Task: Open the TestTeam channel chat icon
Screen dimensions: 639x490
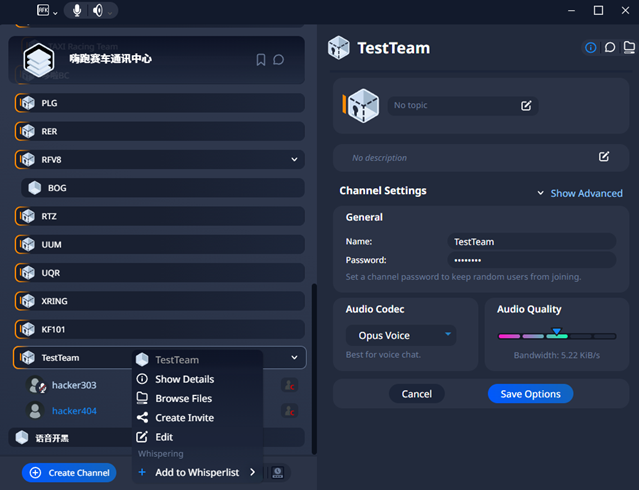Action: point(609,47)
